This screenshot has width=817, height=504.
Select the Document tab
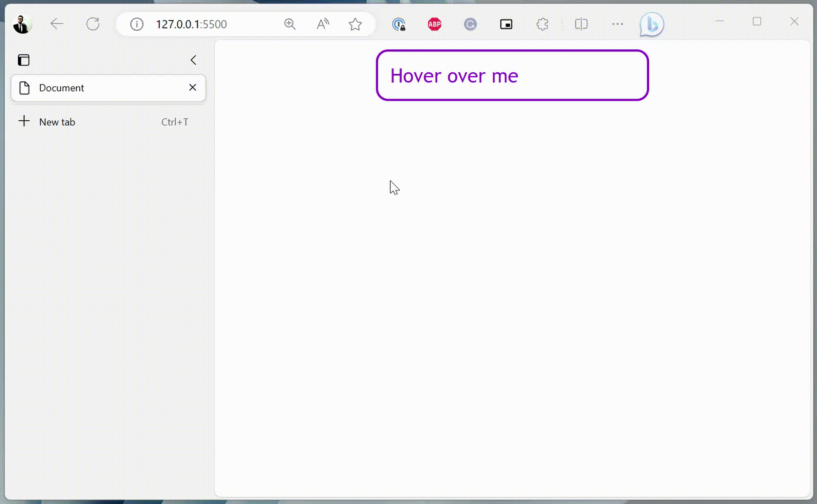[109, 88]
